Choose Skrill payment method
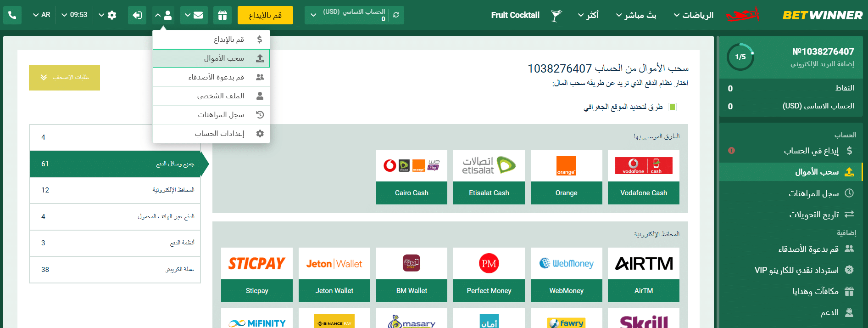Image resolution: width=868 pixels, height=328 pixels. click(644, 318)
